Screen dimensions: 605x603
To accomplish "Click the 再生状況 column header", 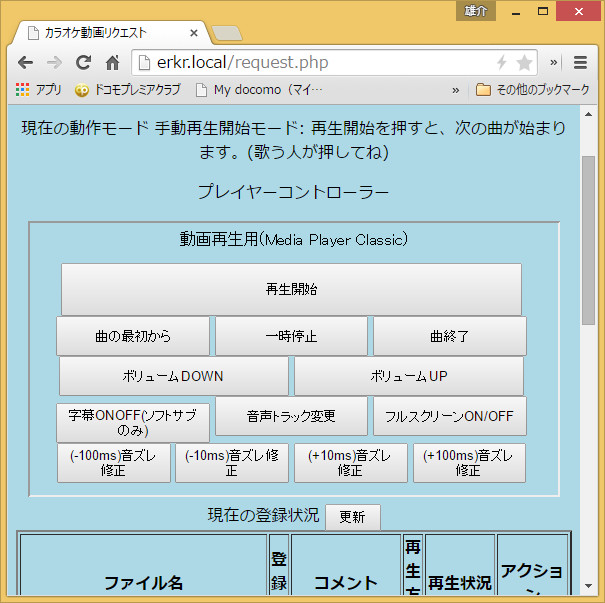I will coord(460,582).
